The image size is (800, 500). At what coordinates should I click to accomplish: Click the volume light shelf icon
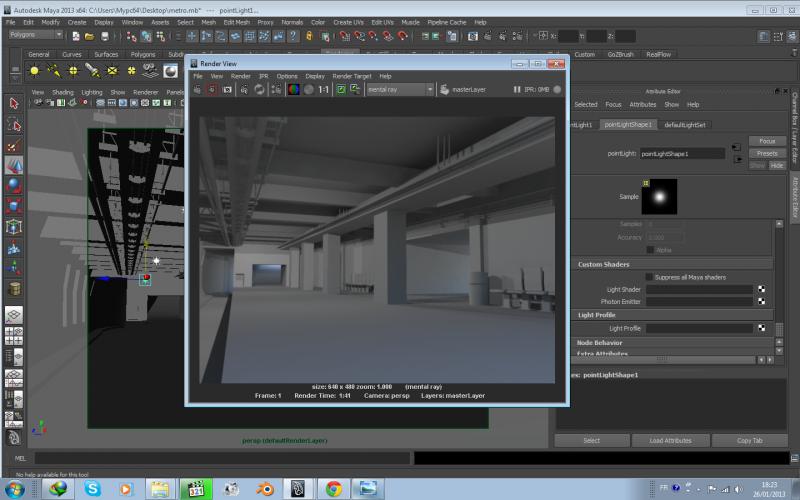(131, 71)
